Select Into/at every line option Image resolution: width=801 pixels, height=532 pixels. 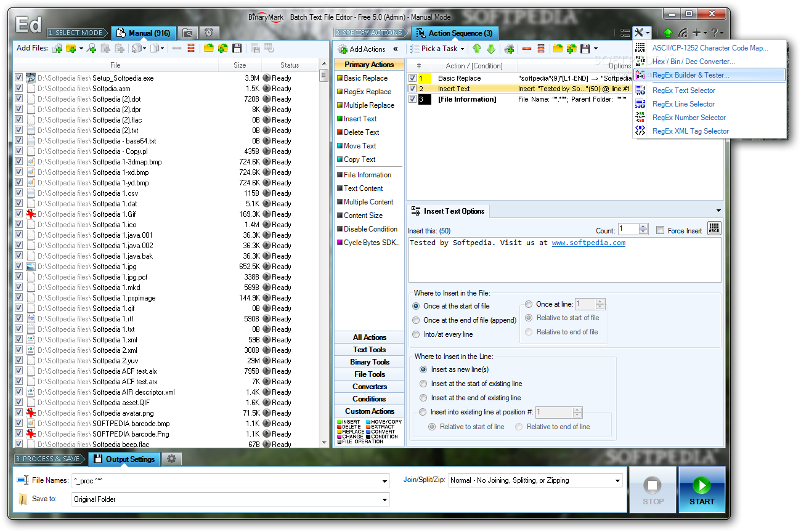[417, 334]
